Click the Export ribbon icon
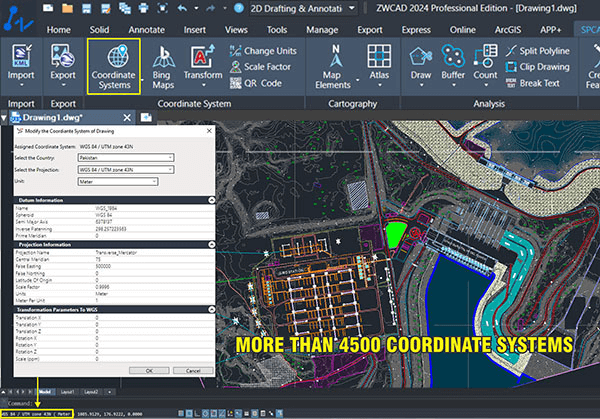Image resolution: width=600 pixels, height=419 pixels. pyautogui.click(x=63, y=56)
